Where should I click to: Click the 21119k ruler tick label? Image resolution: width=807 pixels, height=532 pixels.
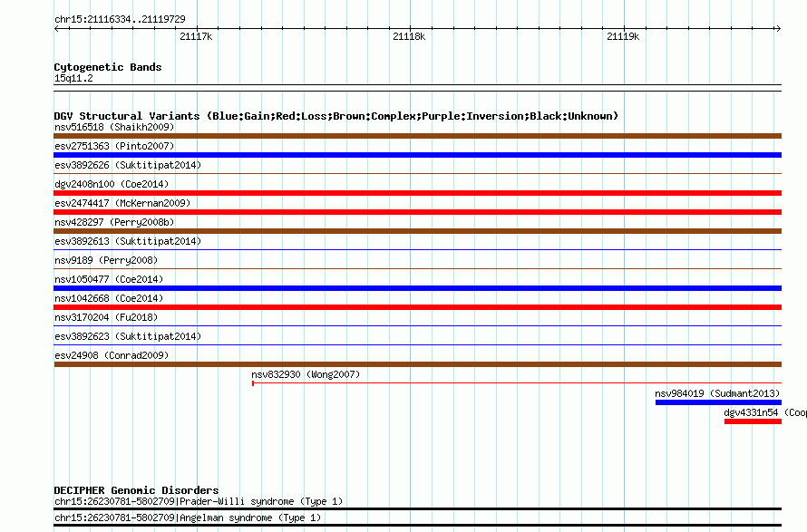tap(623, 36)
